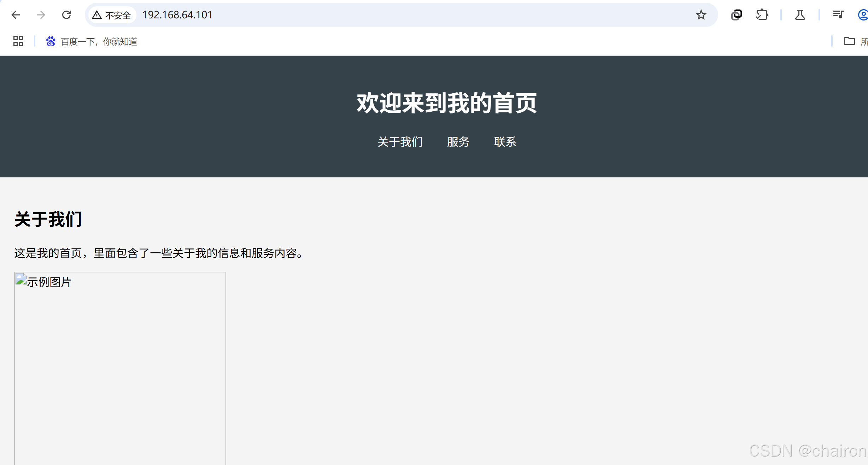The height and width of the screenshot is (465, 868).
Task: Click the broken 示例图片 image placeholder
Action: tap(120, 367)
